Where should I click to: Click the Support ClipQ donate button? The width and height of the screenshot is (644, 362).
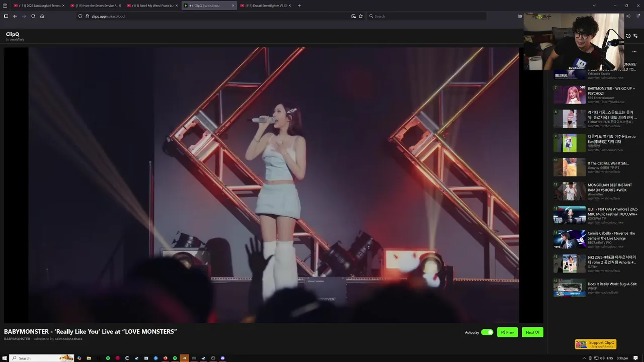pyautogui.click(x=596, y=344)
